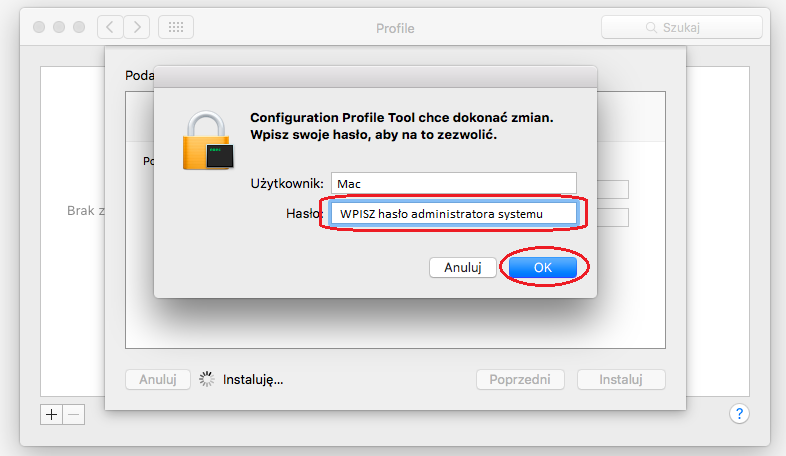Screen dimensions: 786x456
Task: Remove a profile with the minus button
Action: coord(74,413)
